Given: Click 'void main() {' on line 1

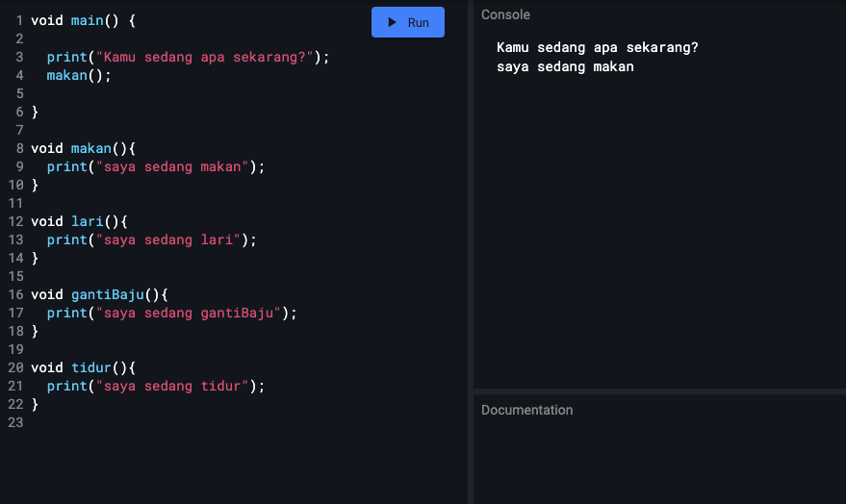Looking at the screenshot, I should click(83, 20).
